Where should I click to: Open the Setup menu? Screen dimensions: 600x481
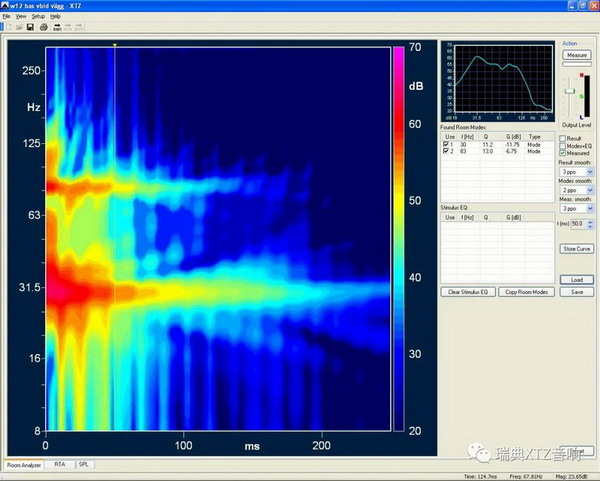(x=38, y=17)
